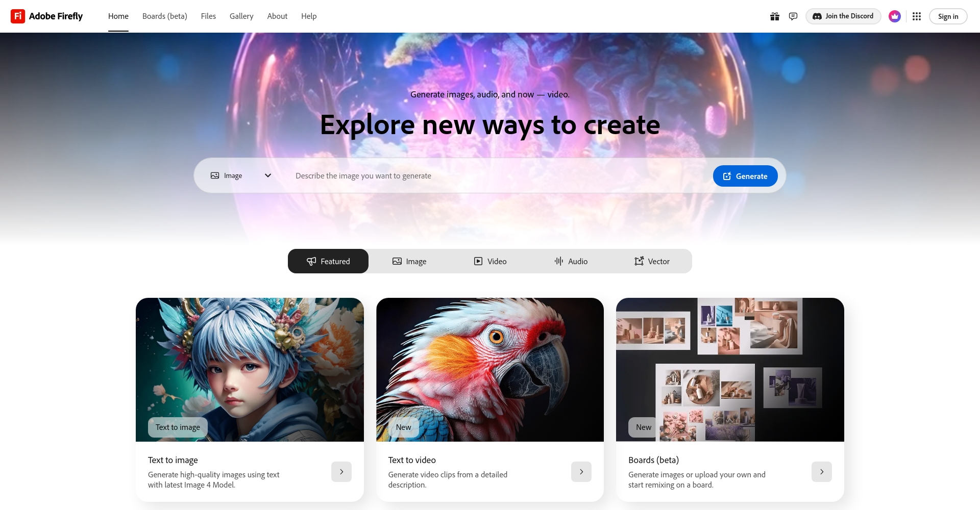This screenshot has width=980, height=510.
Task: Click the Adobe Firefly logo icon
Action: tap(18, 16)
